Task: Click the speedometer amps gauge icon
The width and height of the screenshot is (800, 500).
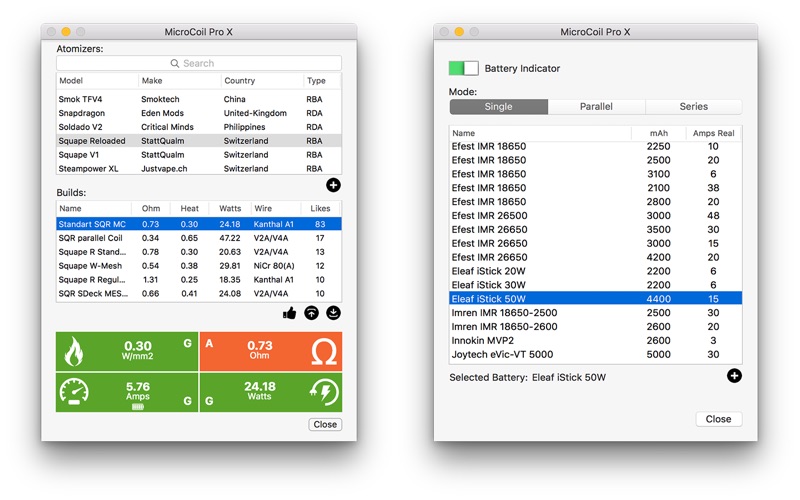Action: pos(74,392)
